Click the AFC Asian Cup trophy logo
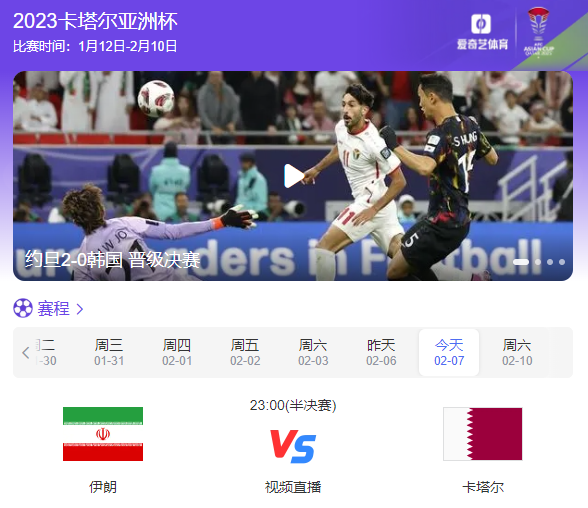 tap(538, 32)
